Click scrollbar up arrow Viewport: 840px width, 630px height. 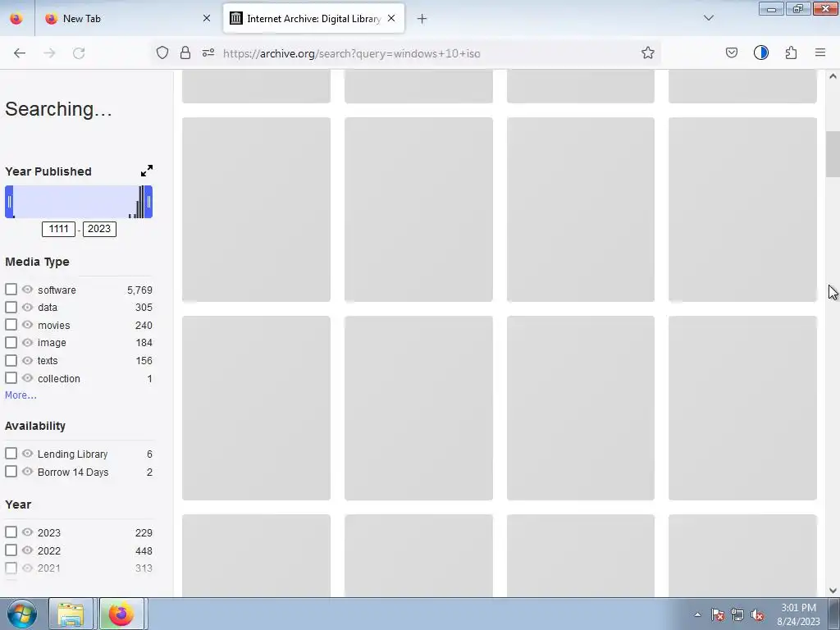point(833,76)
